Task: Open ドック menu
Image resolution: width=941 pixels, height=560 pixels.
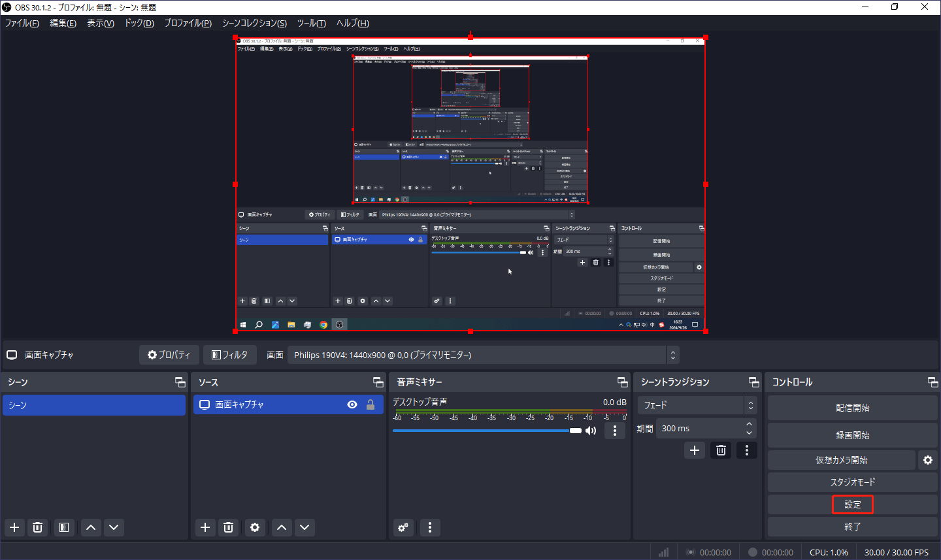Action: pyautogui.click(x=139, y=23)
